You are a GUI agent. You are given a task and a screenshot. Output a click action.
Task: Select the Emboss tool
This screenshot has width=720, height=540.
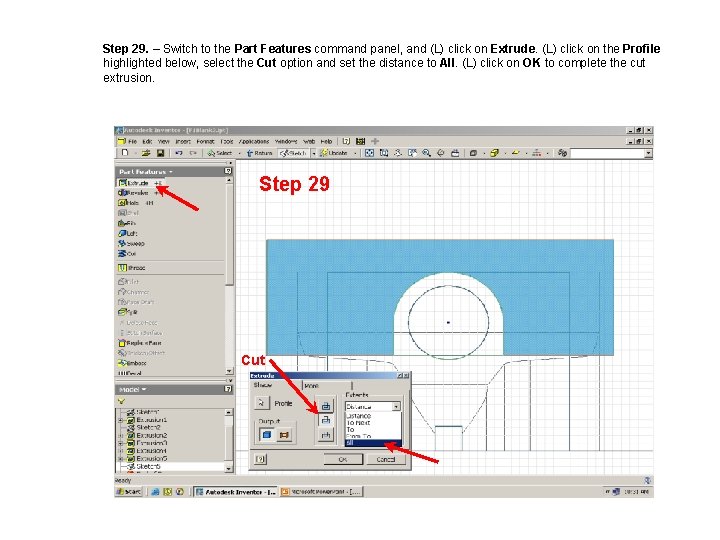coord(132,363)
